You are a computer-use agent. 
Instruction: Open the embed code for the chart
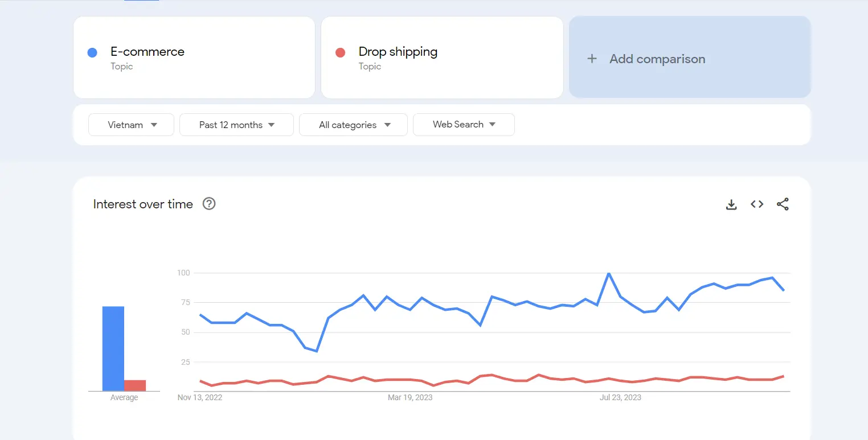pyautogui.click(x=756, y=204)
